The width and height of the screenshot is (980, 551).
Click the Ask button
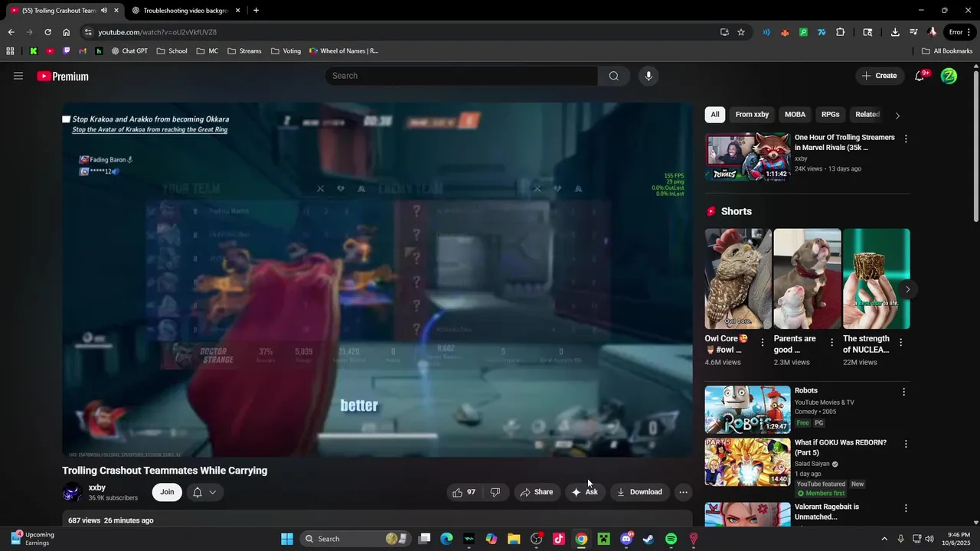pyautogui.click(x=585, y=492)
